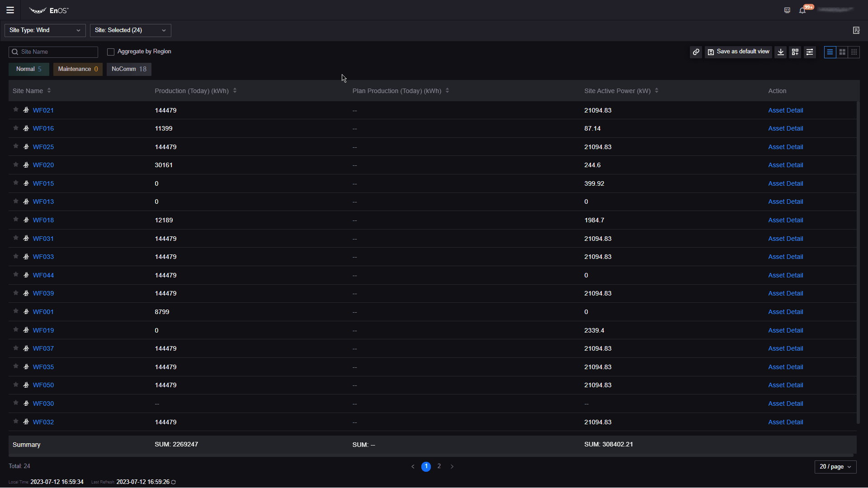The image size is (868, 488).
Task: Click the notification bell icon
Action: 802,10
